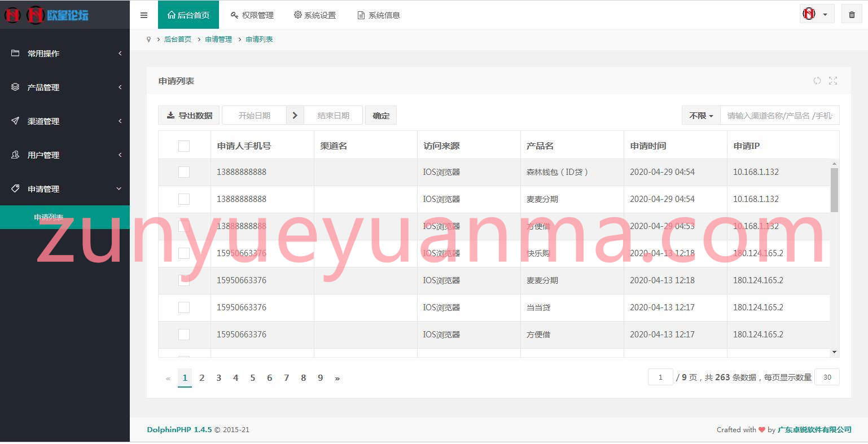Check the 麦麦分期 row dated 04-29 04:54
The height and width of the screenshot is (444, 868).
click(184, 199)
